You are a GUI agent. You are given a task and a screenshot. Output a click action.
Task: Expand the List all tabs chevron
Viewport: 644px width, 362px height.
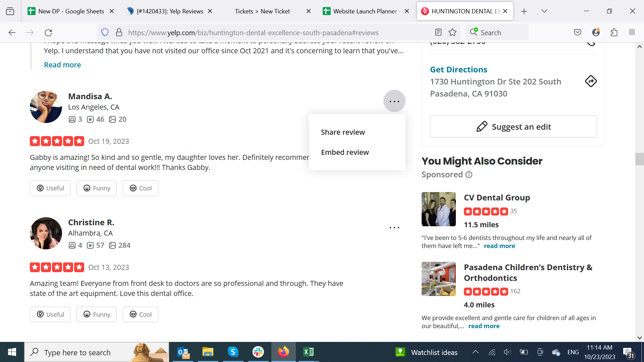544,11
